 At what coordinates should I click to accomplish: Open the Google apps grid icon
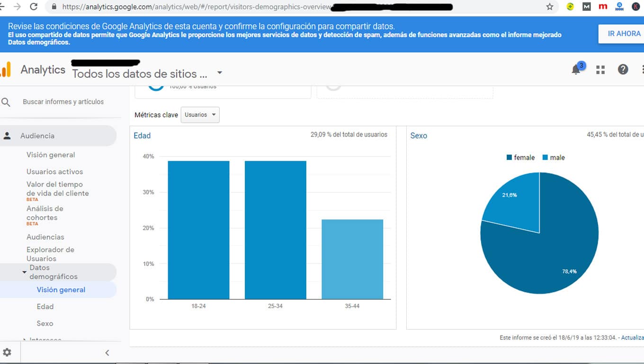[600, 70]
